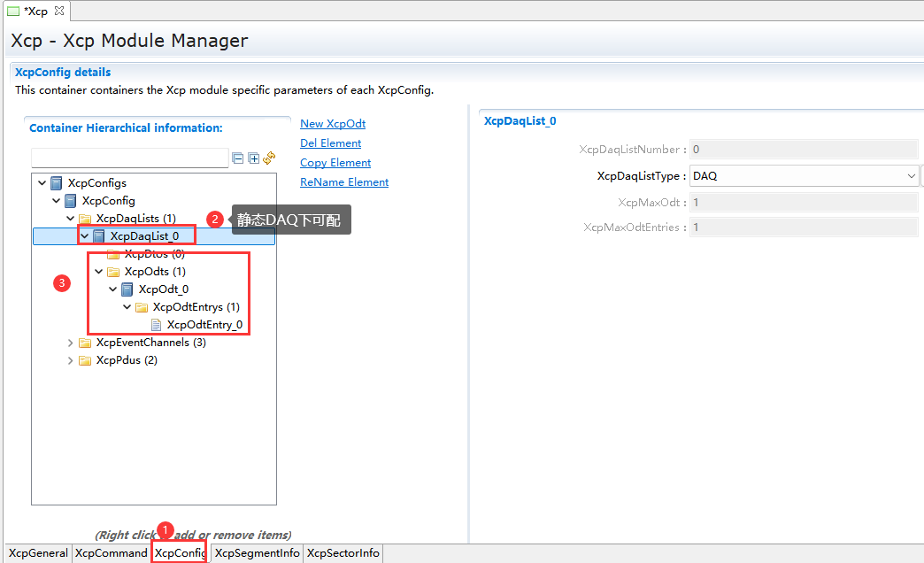
Task: Click the tree filter search field
Action: pyautogui.click(x=129, y=158)
